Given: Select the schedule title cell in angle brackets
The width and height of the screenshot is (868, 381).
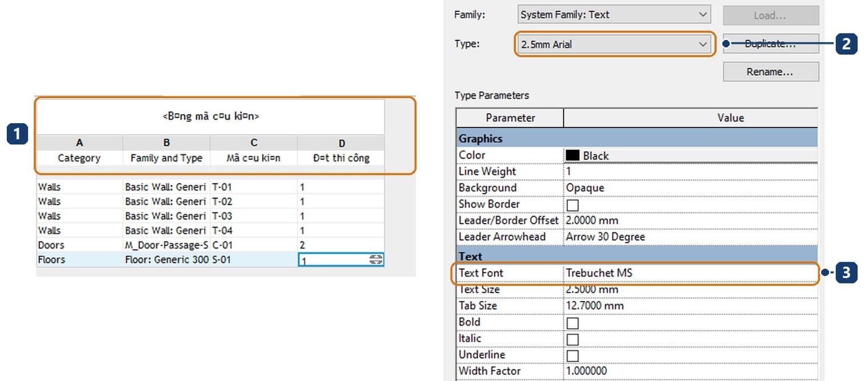Looking at the screenshot, I should click(x=210, y=116).
